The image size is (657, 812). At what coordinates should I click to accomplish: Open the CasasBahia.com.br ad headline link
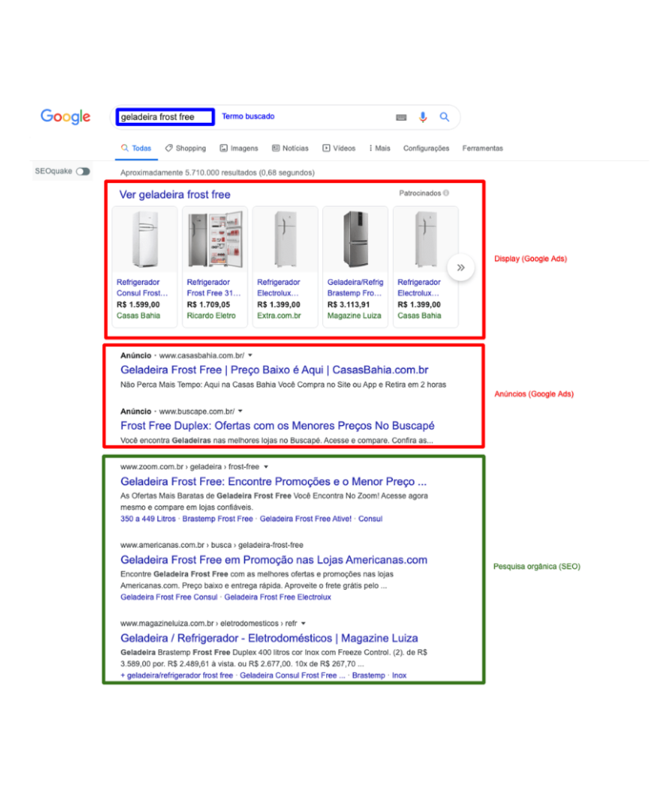click(274, 370)
